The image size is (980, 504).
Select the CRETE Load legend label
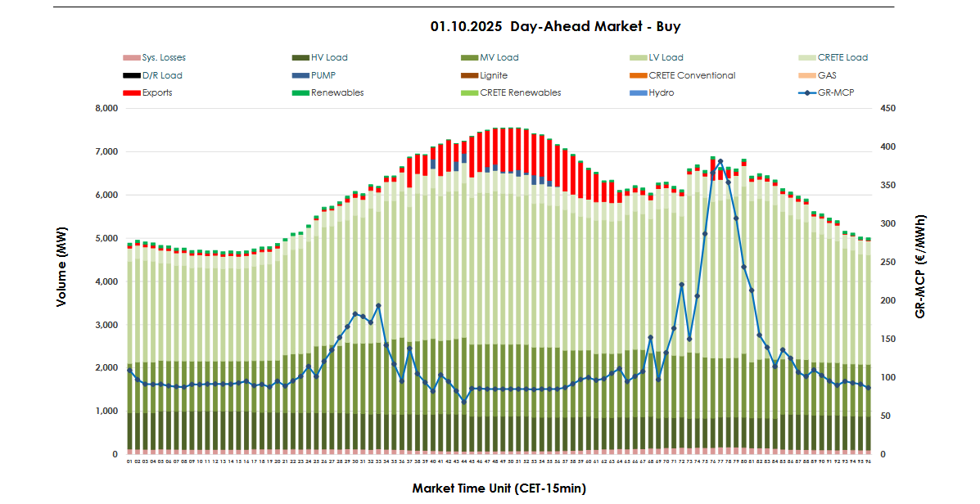842,58
